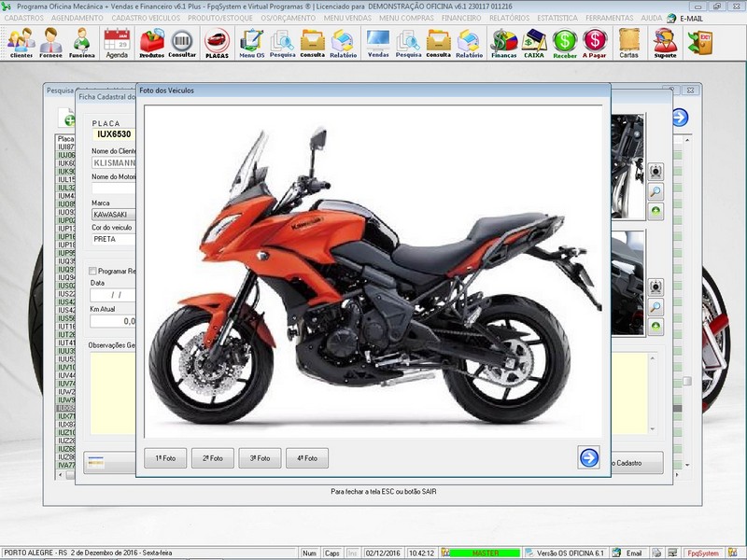Open the Menu OS icon
Viewport: 747px width, 560px height.
[251, 42]
